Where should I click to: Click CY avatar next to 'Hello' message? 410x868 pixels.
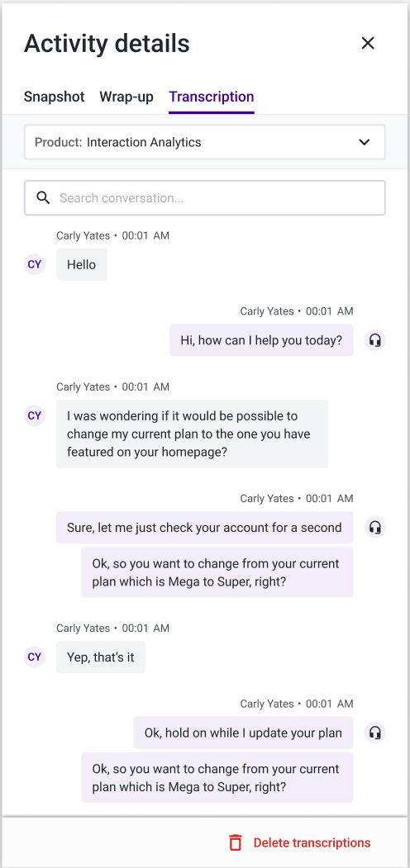point(35,264)
